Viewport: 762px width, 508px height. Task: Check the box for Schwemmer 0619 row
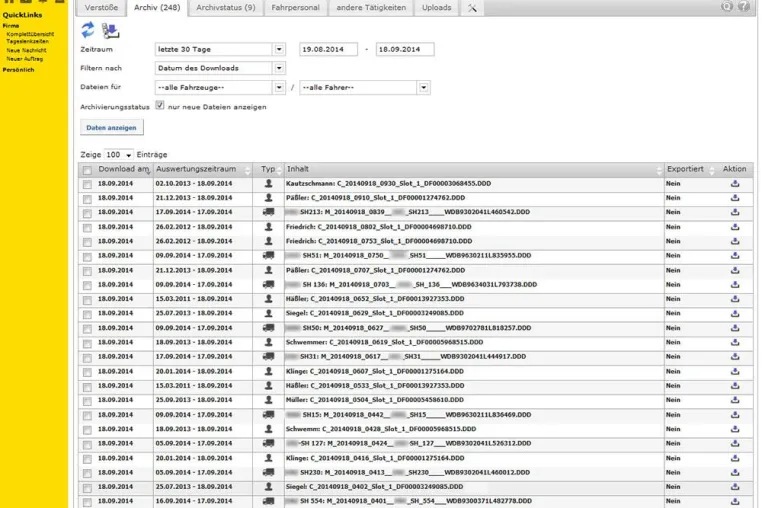(x=87, y=344)
